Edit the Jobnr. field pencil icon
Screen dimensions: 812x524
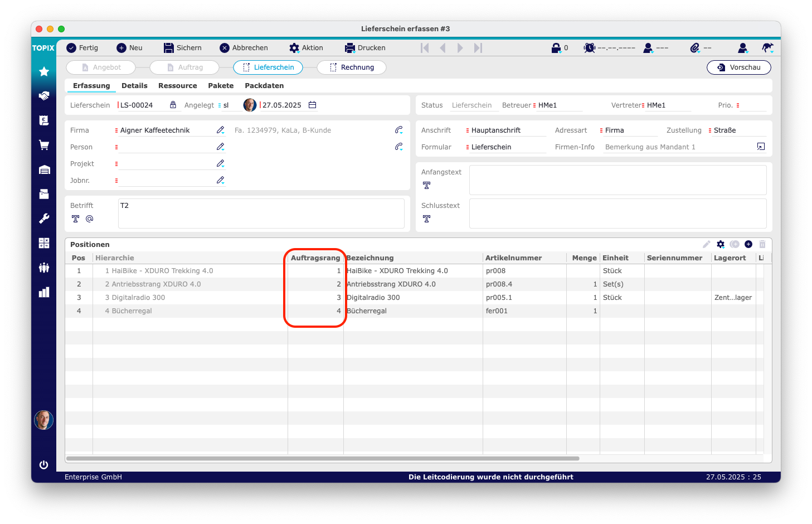(x=221, y=180)
